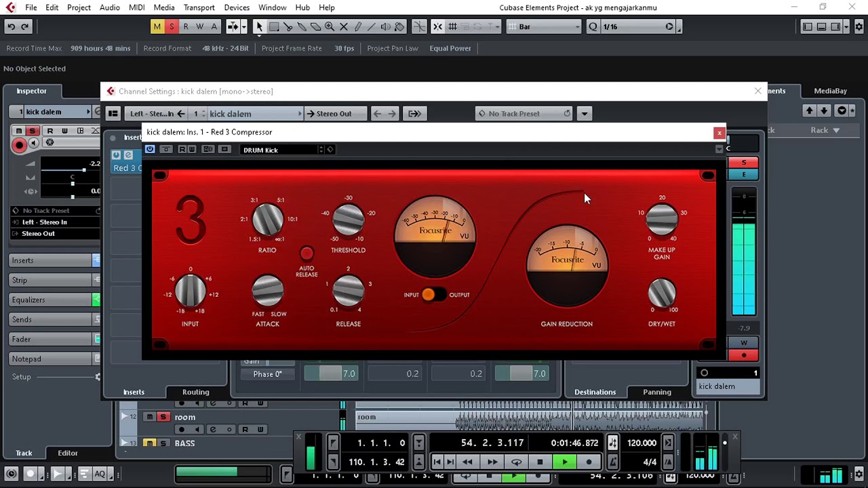Toggle record enable in Inspector

pyautogui.click(x=19, y=144)
